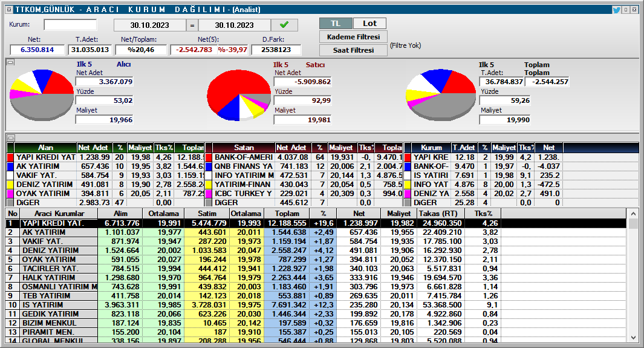
Task: Select row PIRAMIT MEN.
Action: (316, 332)
